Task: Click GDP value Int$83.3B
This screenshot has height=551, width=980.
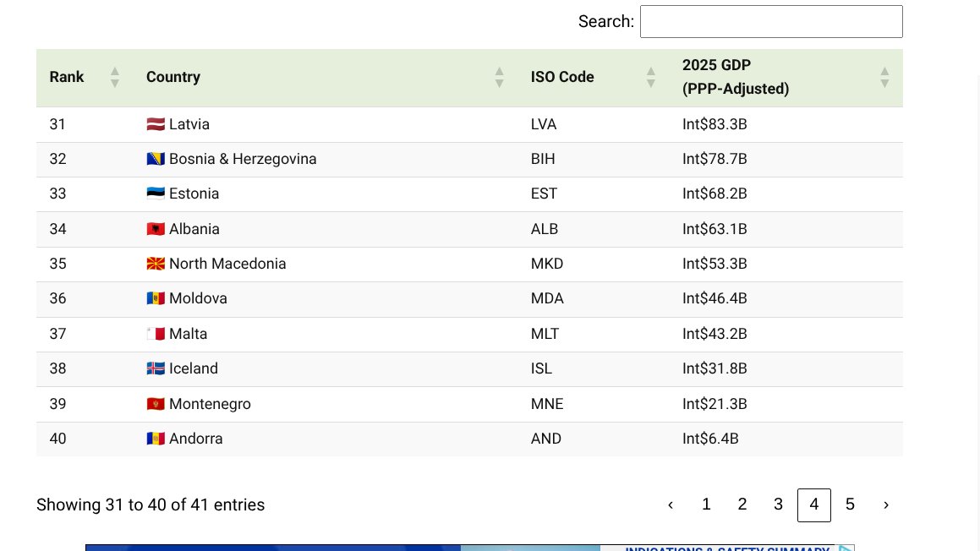Action: (714, 123)
